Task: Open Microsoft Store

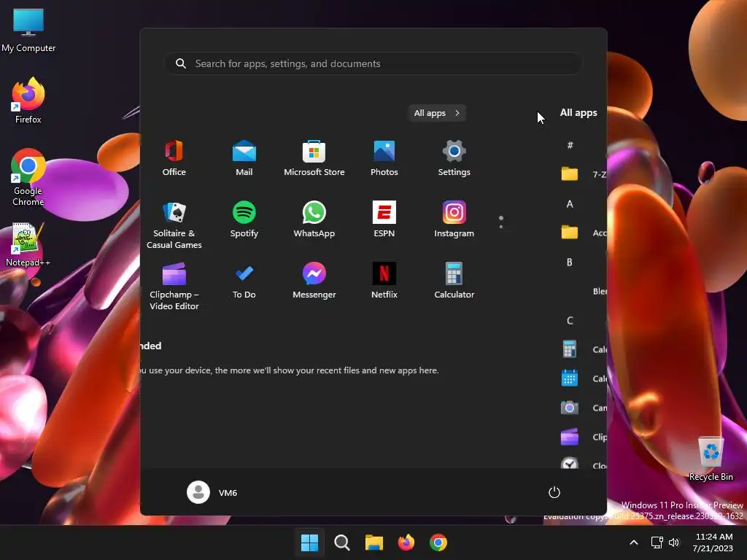Action: click(314, 158)
